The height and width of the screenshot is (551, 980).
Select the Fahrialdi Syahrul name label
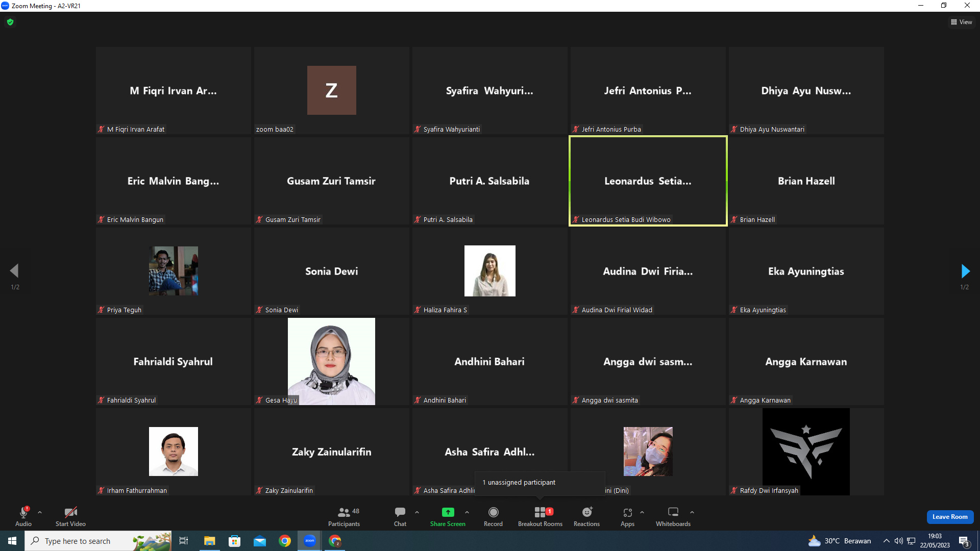pos(131,400)
